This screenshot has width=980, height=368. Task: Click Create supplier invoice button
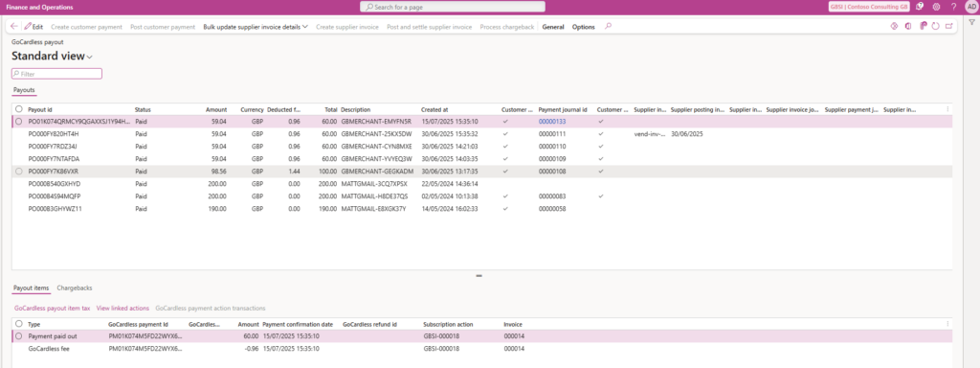[346, 27]
